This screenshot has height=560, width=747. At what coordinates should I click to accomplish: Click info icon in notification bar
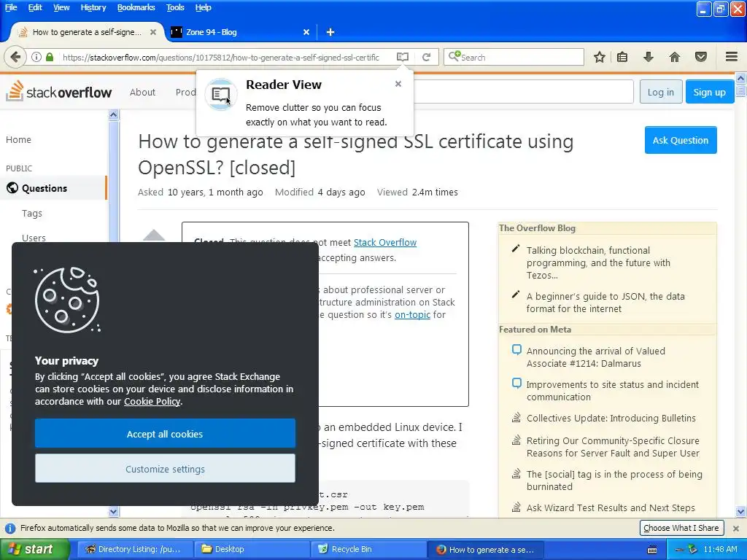tap(9, 528)
